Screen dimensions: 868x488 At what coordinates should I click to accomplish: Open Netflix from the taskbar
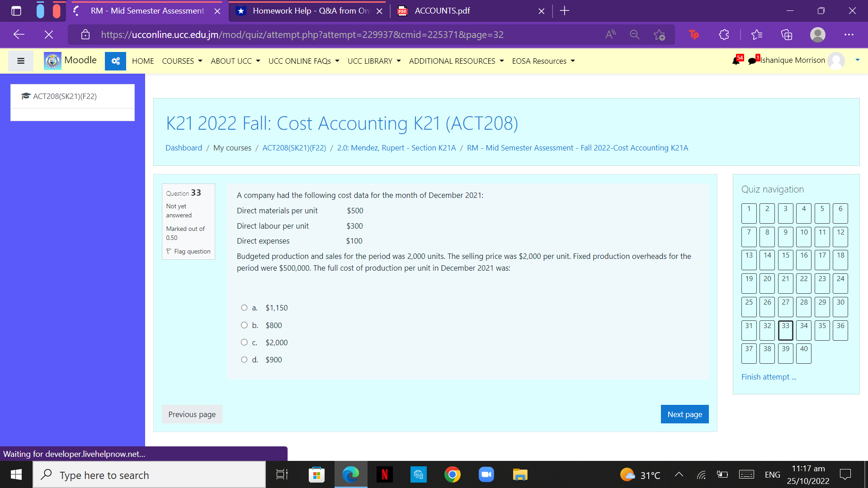click(385, 474)
